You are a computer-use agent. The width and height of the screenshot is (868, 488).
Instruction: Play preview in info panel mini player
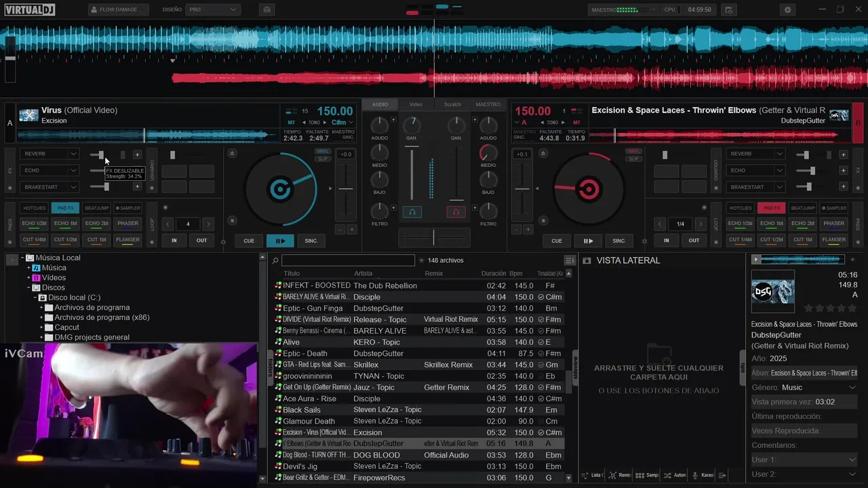coord(755,260)
